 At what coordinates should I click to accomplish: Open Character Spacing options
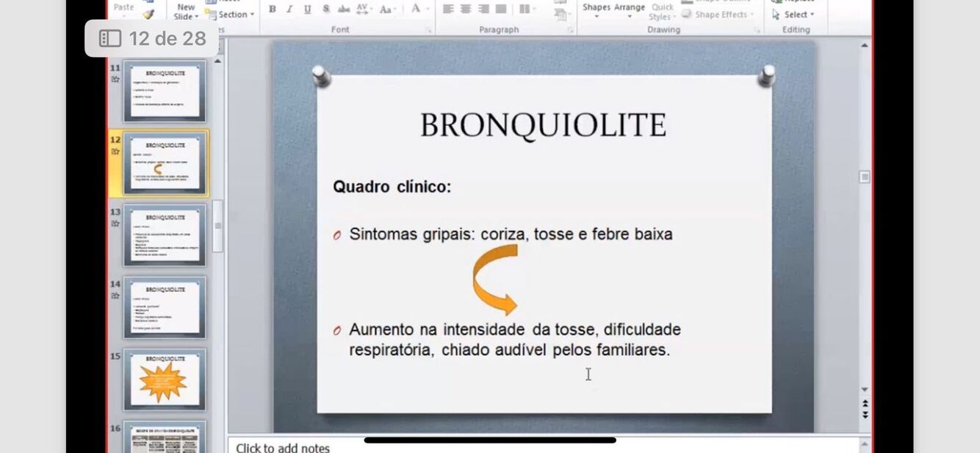[364, 10]
